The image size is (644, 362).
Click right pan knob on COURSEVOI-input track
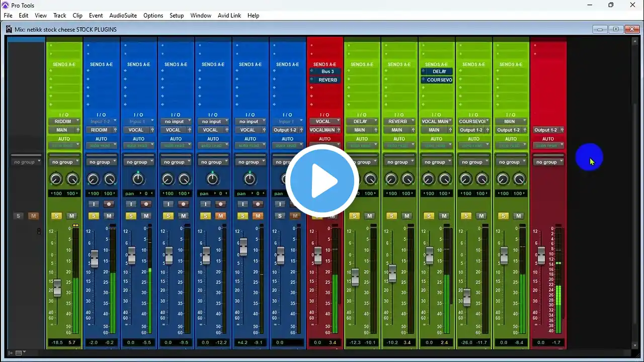(482, 179)
